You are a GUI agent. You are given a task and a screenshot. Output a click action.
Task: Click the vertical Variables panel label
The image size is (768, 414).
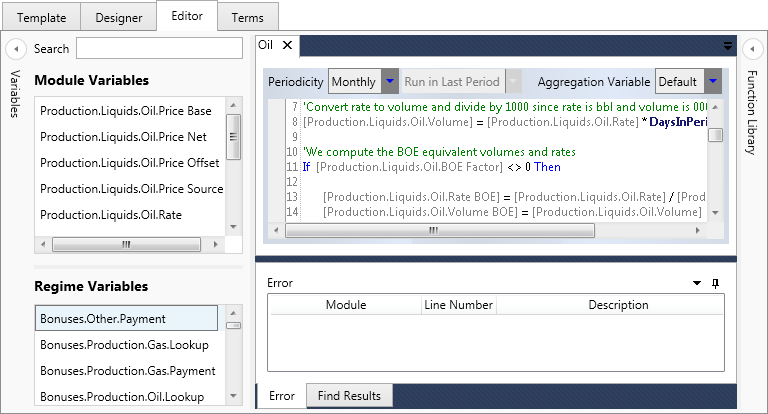tap(15, 94)
